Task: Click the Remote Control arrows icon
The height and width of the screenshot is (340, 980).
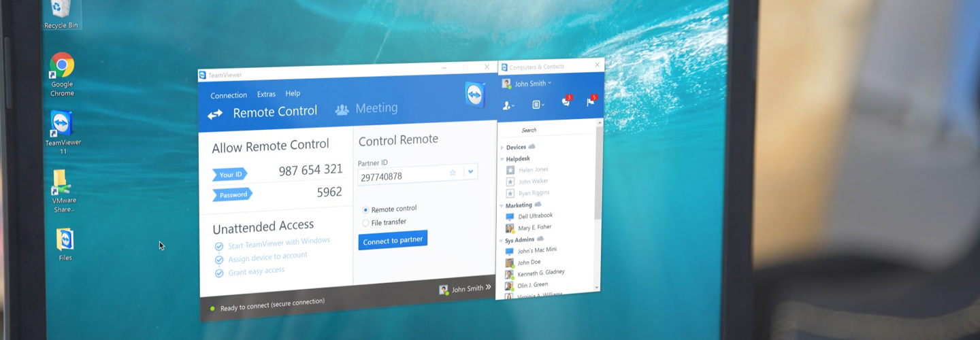Action: 215,114
